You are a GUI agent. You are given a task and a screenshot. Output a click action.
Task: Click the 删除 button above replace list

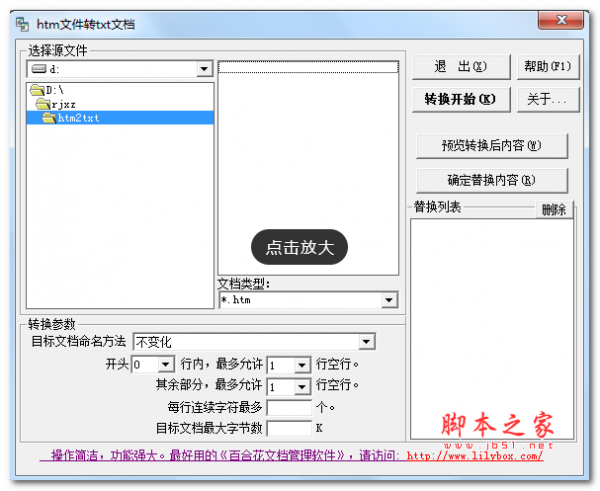point(554,209)
